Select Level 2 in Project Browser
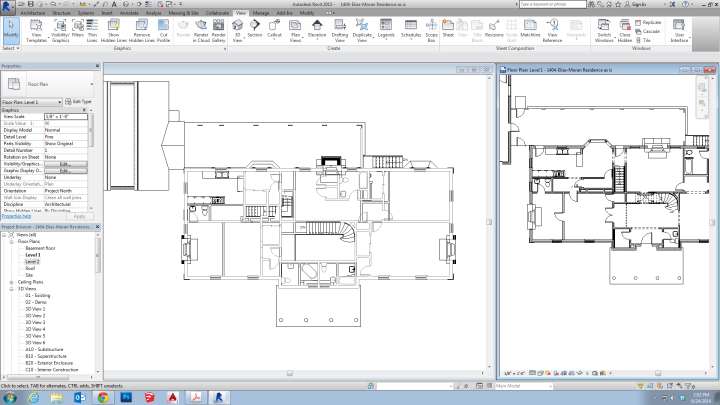Screen dimensions: 720x405 (x=32, y=261)
